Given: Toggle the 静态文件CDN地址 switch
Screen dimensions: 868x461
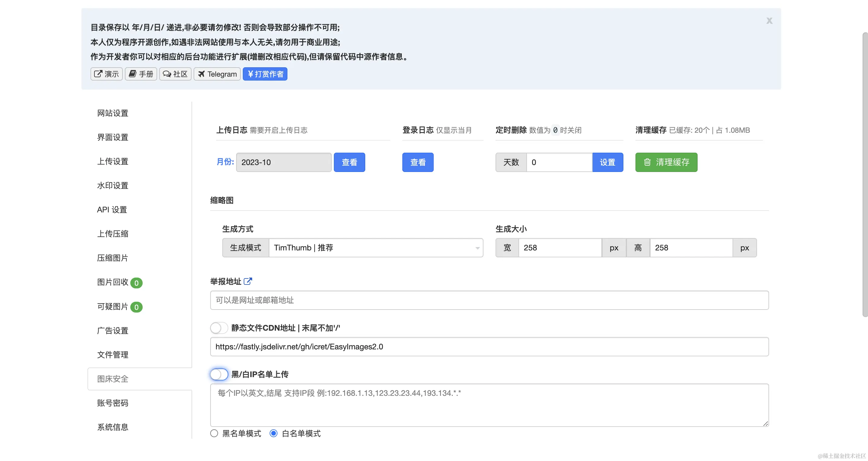Looking at the screenshot, I should [219, 328].
